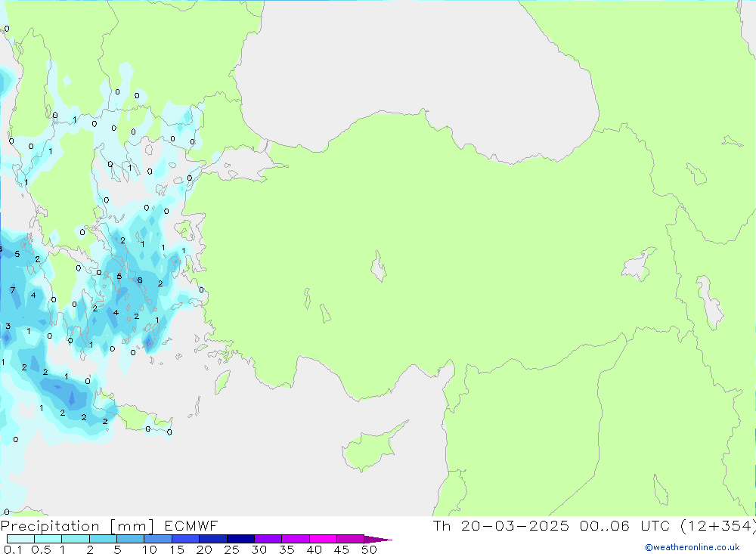Select the 45–50 mm legend color box
Screen dimensions: 756x554
[x=350, y=539]
